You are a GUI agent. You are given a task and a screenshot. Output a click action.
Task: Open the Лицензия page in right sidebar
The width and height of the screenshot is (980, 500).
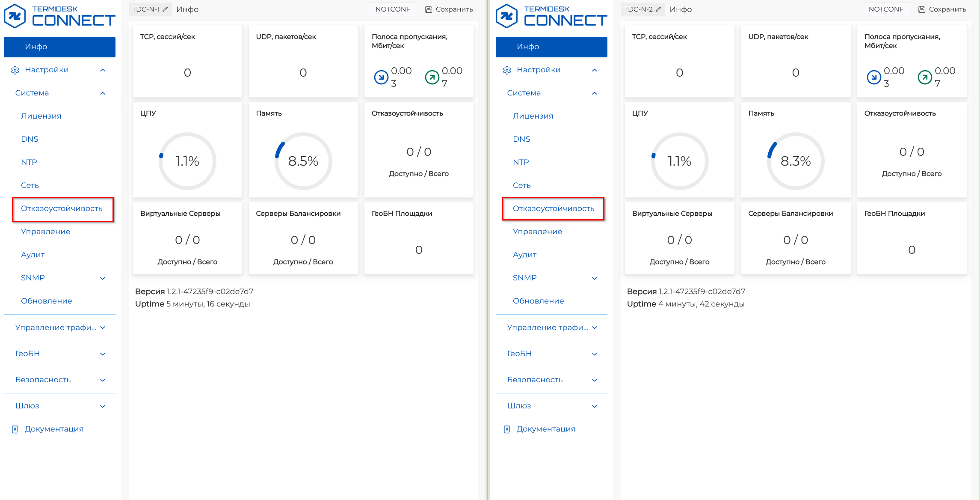[533, 116]
